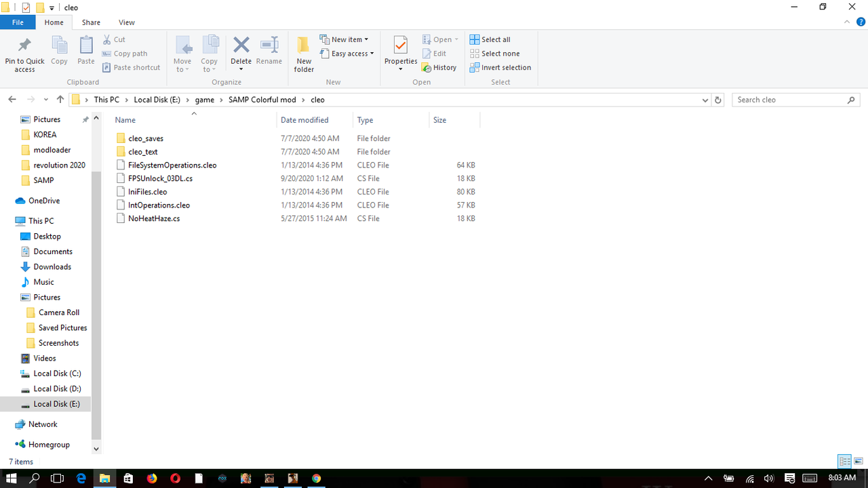
Task: Open KOREA in navigation pane
Action: [x=45, y=134]
